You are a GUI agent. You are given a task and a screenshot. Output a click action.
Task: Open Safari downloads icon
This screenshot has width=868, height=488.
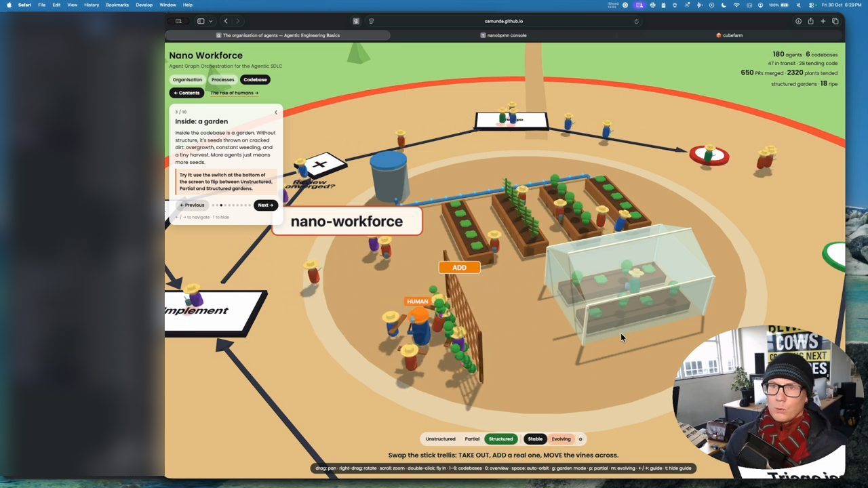(798, 21)
